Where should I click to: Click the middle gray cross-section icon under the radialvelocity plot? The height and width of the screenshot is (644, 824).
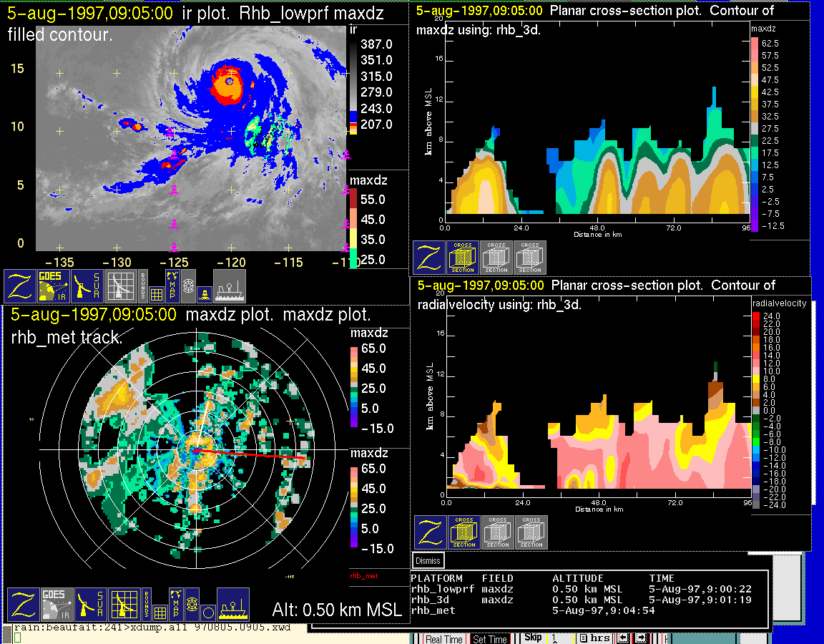(498, 532)
